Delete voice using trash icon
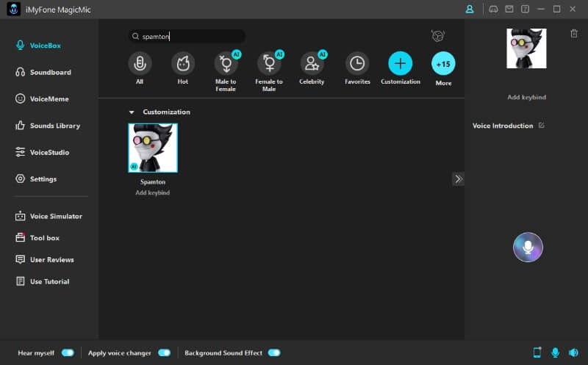 coord(574,33)
